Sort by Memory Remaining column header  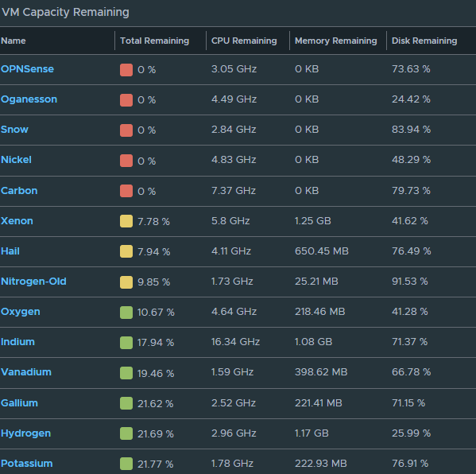[x=336, y=41]
